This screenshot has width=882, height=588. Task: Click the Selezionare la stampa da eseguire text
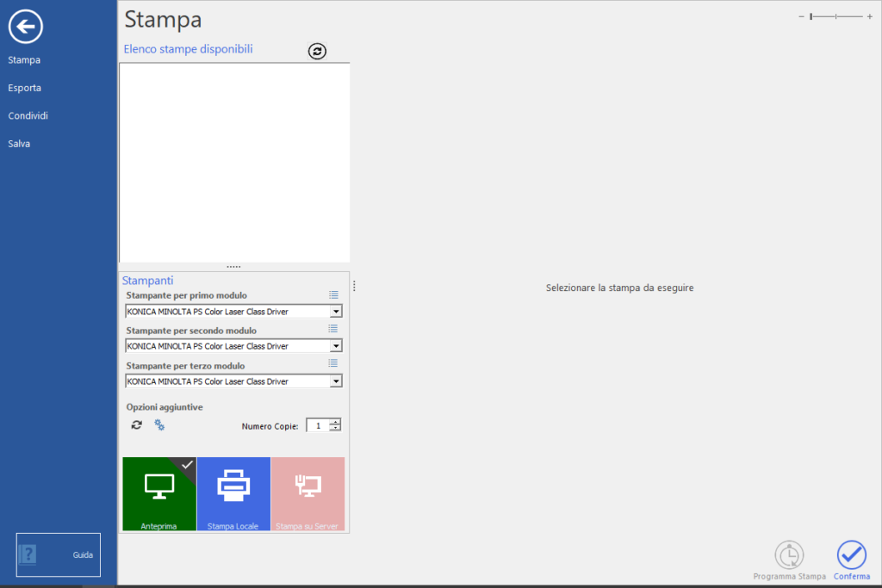(x=620, y=288)
